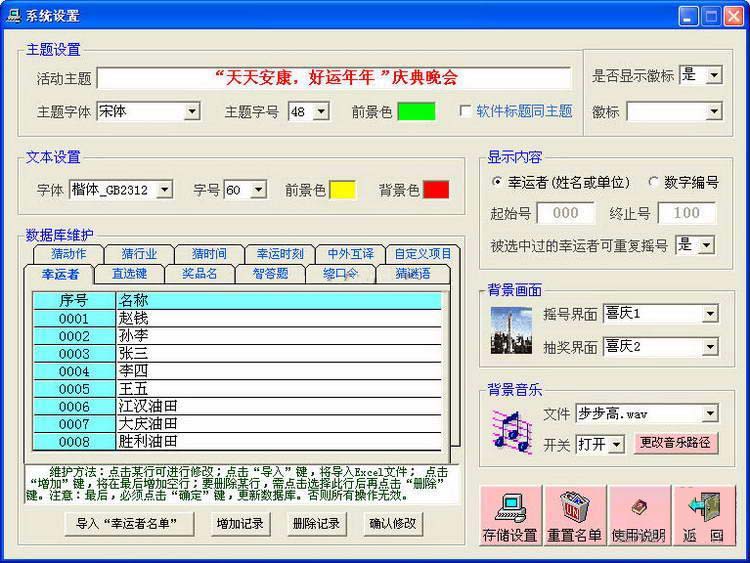This screenshot has height=563, width=750.
Task: Click the green 前景色 swatch in 主题设置
Action: click(x=416, y=111)
